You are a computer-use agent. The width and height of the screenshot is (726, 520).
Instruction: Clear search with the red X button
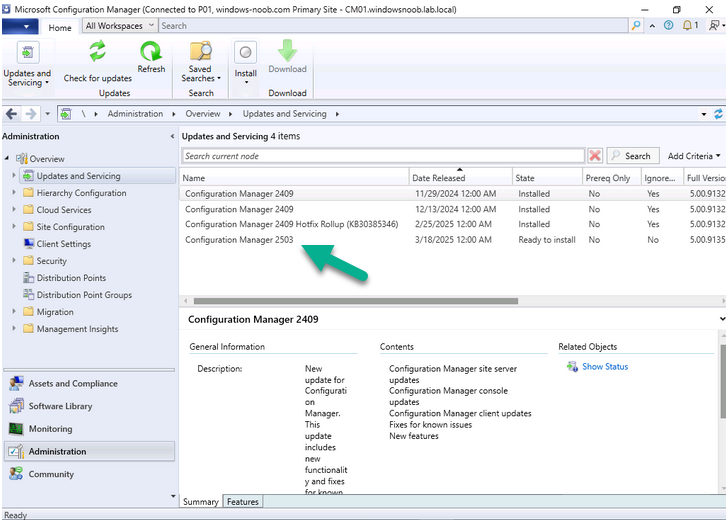595,156
